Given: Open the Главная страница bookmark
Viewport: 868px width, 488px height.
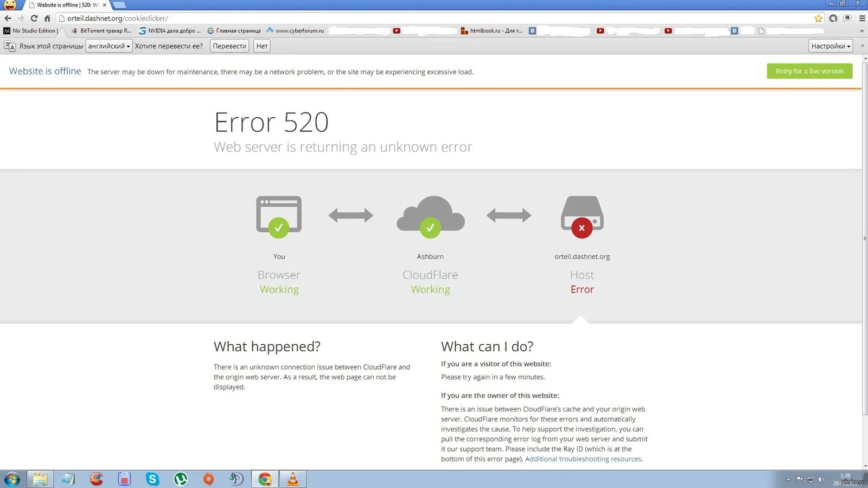Looking at the screenshot, I should 234,31.
